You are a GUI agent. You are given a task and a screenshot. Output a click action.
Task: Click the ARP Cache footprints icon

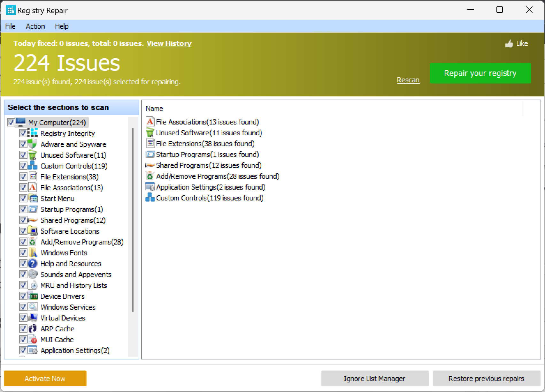(32, 328)
